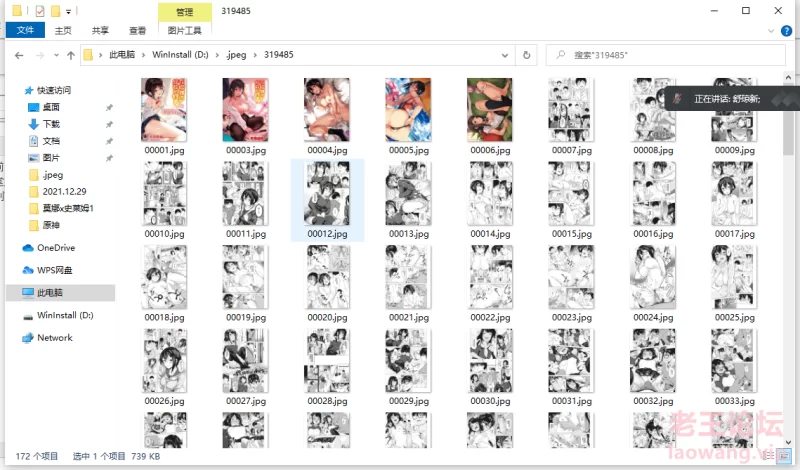Select file 00007.jpg
Screen dimensions: 800x470
(x=571, y=116)
